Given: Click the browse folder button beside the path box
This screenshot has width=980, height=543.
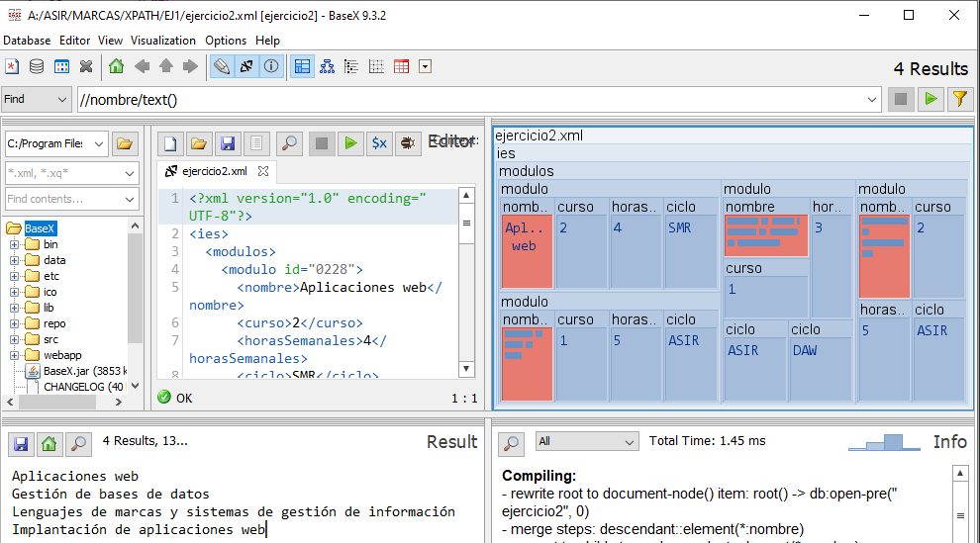Looking at the screenshot, I should click(125, 143).
